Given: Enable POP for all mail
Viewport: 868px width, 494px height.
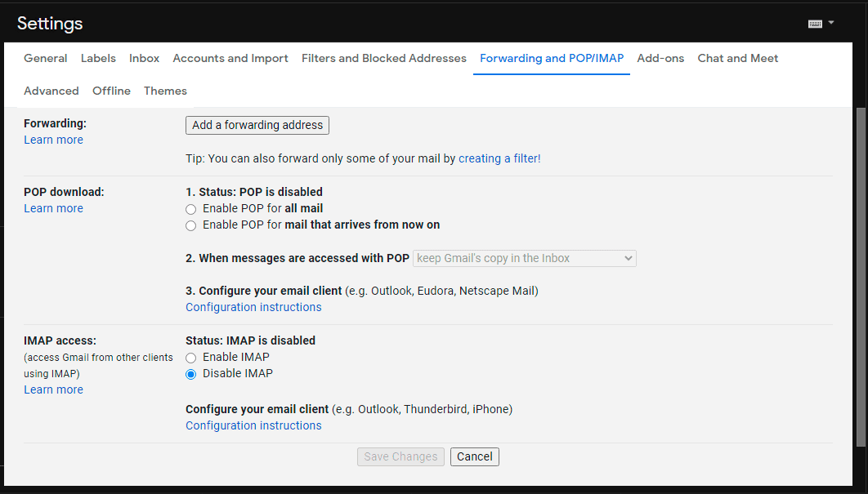Looking at the screenshot, I should (190, 208).
